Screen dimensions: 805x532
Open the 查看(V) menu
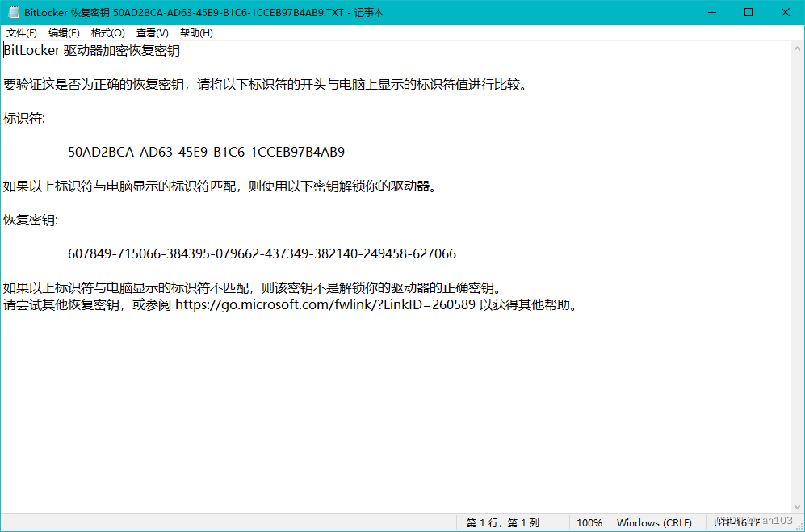point(152,33)
